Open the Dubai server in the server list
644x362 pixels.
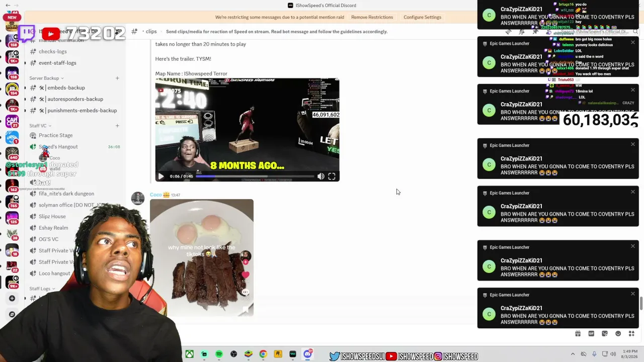tap(12, 26)
